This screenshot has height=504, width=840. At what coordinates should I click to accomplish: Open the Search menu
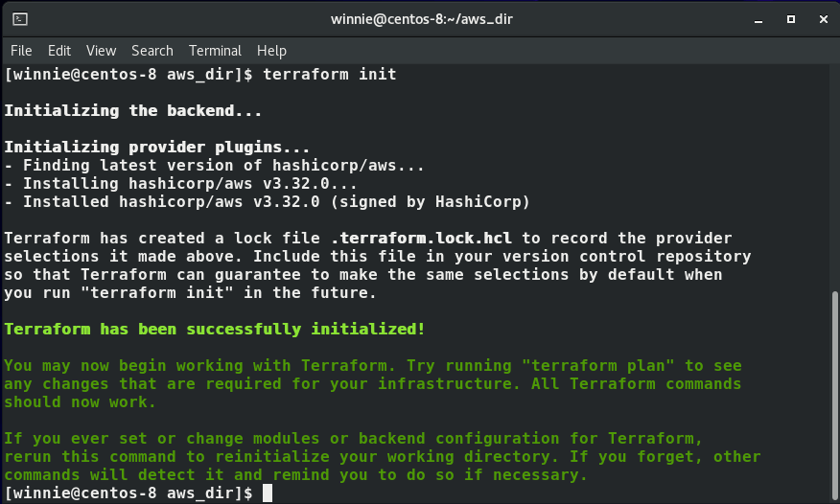click(x=152, y=51)
